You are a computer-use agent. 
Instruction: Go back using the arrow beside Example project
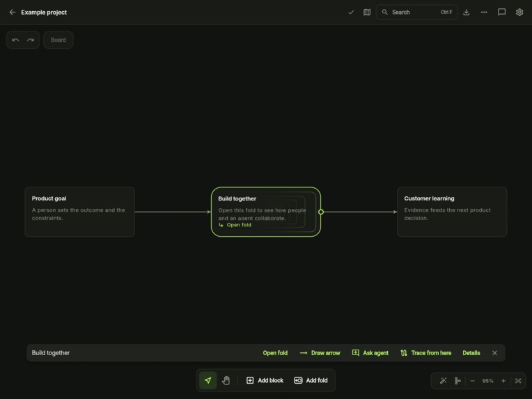[13, 13]
